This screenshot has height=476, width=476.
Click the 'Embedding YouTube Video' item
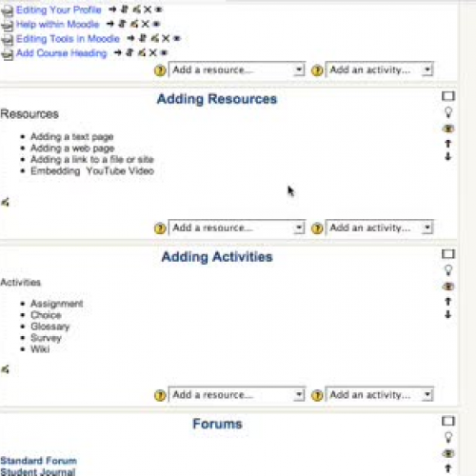(92, 171)
